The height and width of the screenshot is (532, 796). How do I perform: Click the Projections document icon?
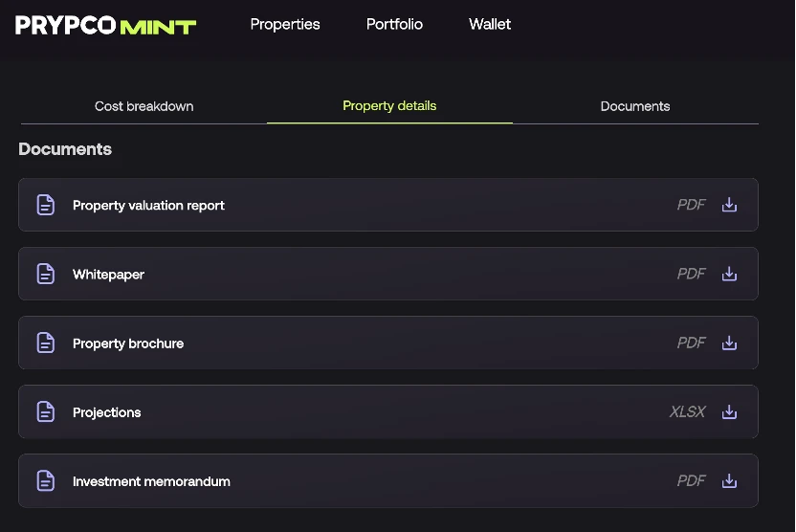pyautogui.click(x=46, y=411)
